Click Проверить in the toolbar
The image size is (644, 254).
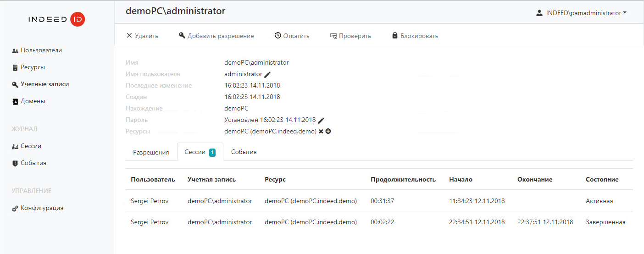coord(350,36)
